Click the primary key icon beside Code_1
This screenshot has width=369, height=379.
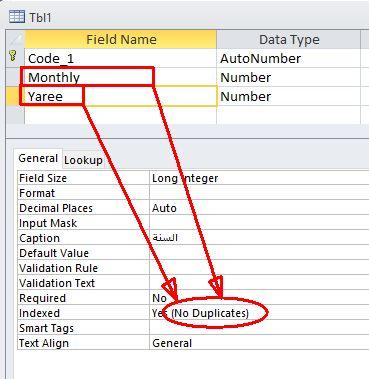point(13,56)
